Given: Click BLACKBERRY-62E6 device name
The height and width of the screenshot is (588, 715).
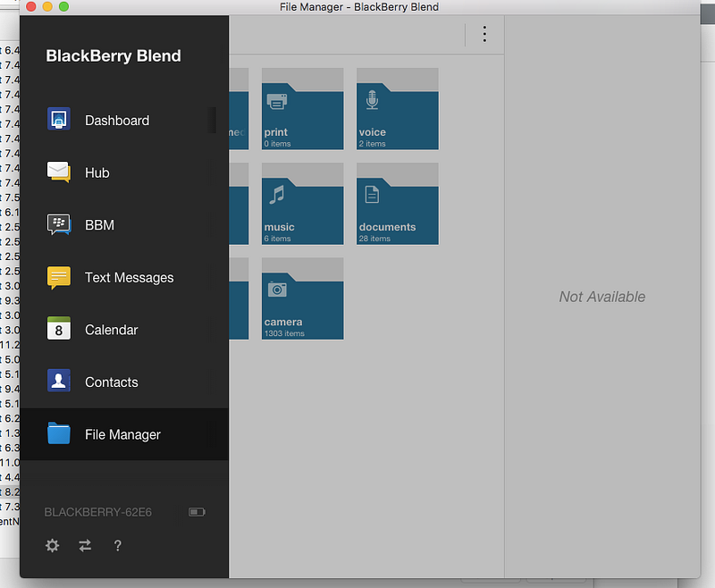Looking at the screenshot, I should pos(97,512).
